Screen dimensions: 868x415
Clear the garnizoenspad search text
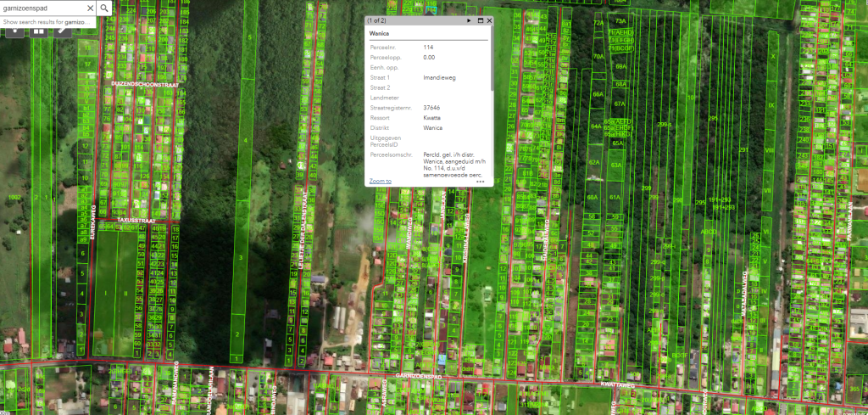click(x=89, y=8)
